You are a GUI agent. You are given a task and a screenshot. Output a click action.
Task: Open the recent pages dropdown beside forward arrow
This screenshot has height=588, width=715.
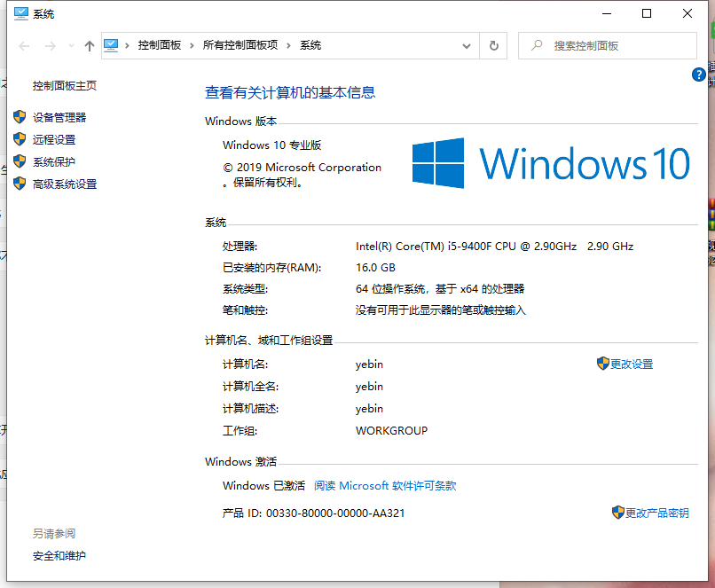coord(70,45)
